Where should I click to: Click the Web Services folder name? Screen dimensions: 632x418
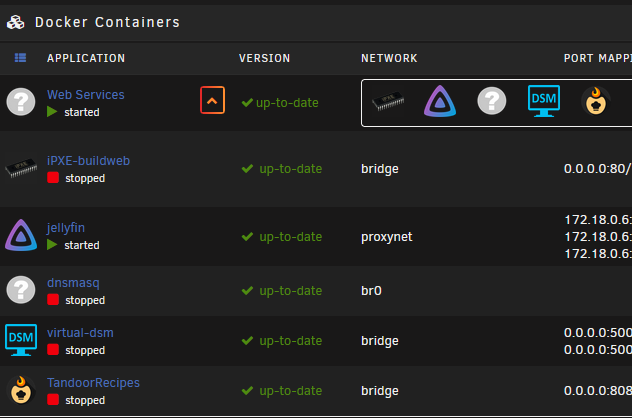pos(85,95)
